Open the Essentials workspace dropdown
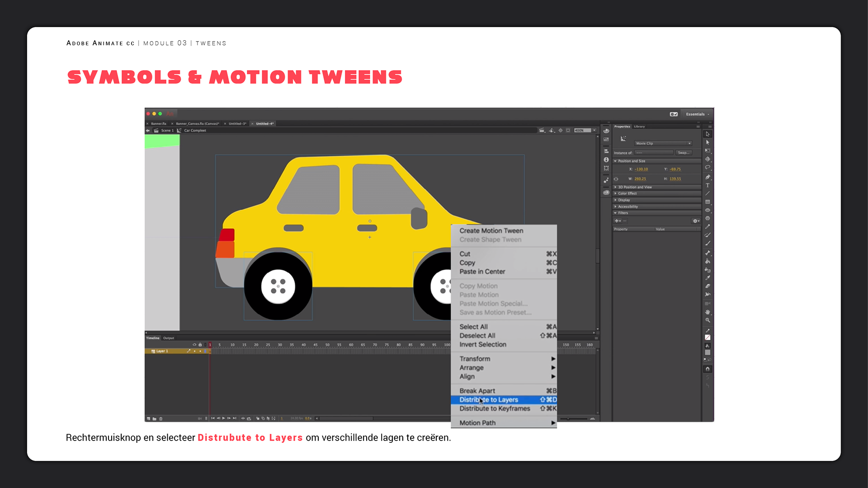Viewport: 868px width, 488px height. (697, 114)
